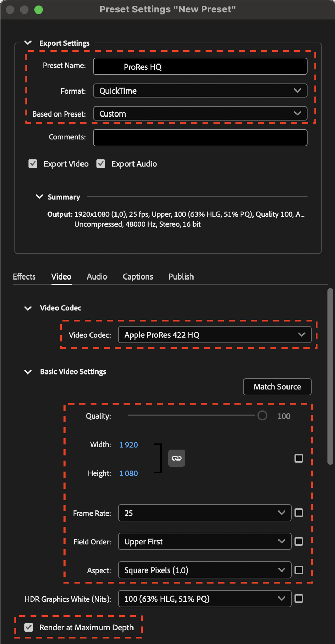Open the Frame Rate dropdown
This screenshot has width=335, height=644.
point(205,513)
